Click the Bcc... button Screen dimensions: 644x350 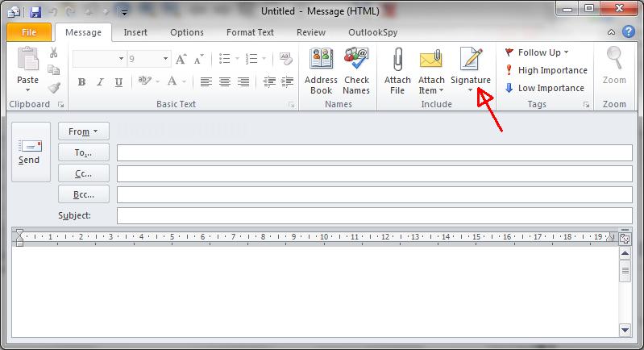[x=84, y=194]
